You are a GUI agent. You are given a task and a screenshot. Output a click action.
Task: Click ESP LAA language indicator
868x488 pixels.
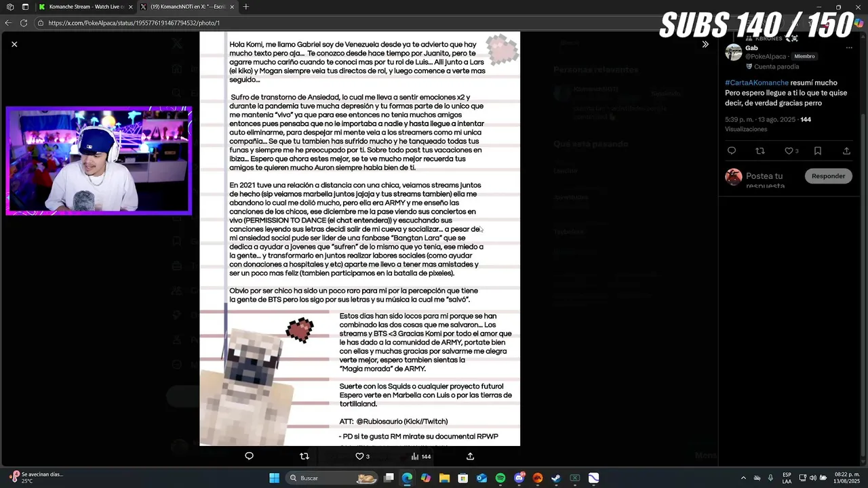(787, 478)
